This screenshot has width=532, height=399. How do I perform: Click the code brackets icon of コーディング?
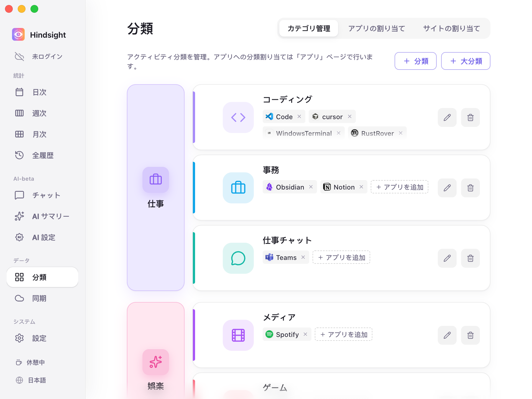coord(238,117)
